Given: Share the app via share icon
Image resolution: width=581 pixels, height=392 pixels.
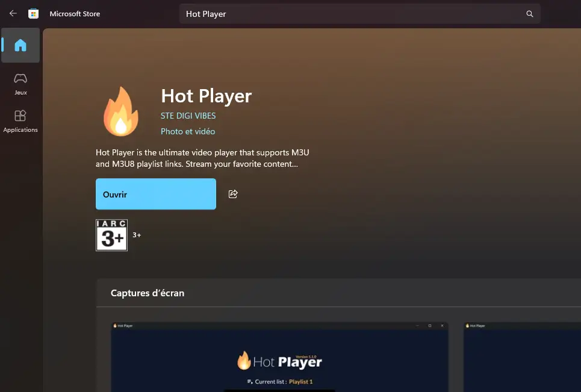Looking at the screenshot, I should [x=232, y=194].
